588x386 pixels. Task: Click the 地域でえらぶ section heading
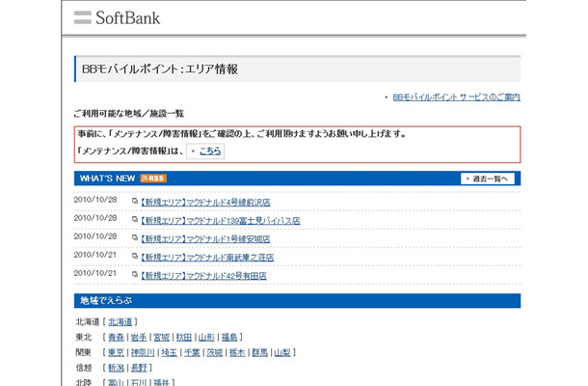(x=106, y=301)
